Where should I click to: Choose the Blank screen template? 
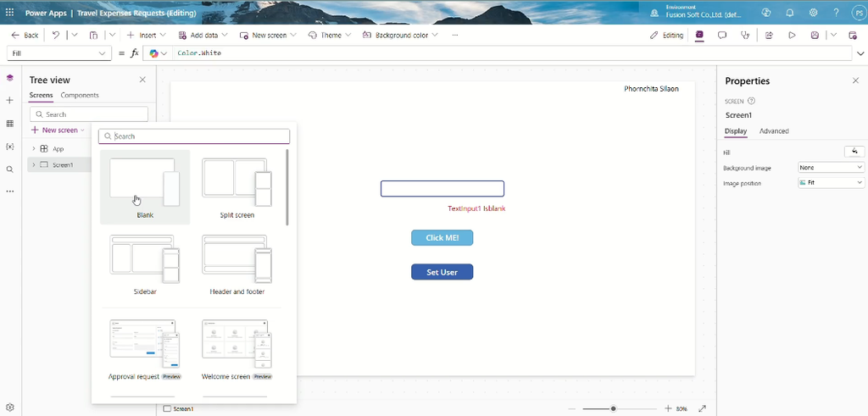(x=145, y=187)
